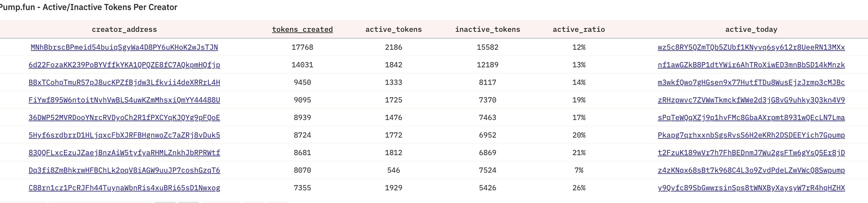The image size is (868, 203).
Task: Click the active_today column header
Action: coord(751,30)
